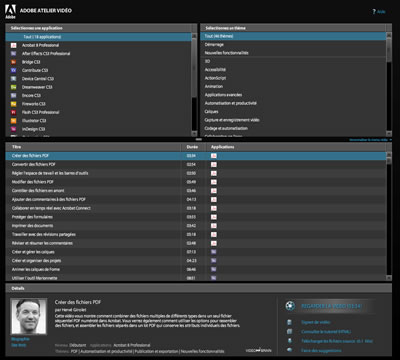Click the Illustrator CS3 application icon

14,121
